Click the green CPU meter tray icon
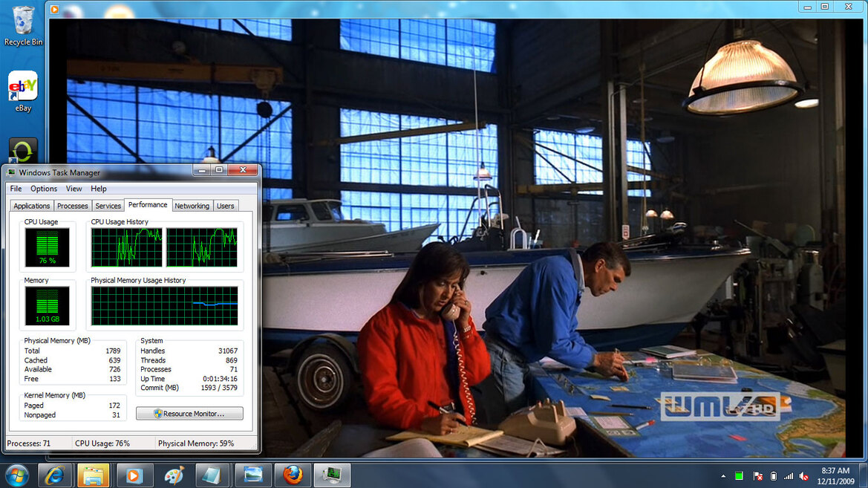Viewport: 868px width, 488px height. click(739, 476)
